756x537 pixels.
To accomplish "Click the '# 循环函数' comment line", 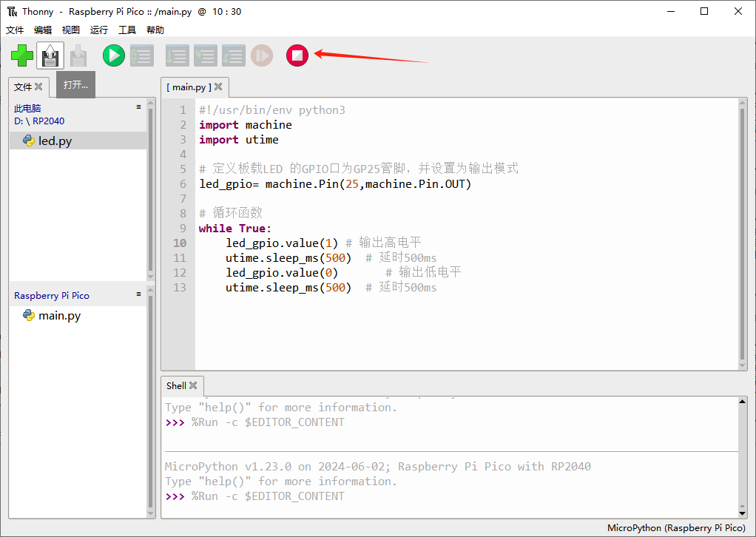I will tap(231, 213).
